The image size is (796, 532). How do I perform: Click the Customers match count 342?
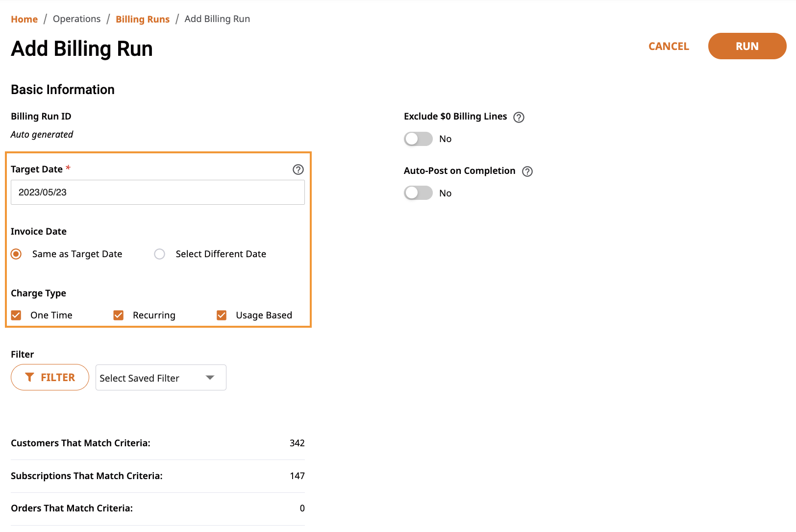(297, 443)
